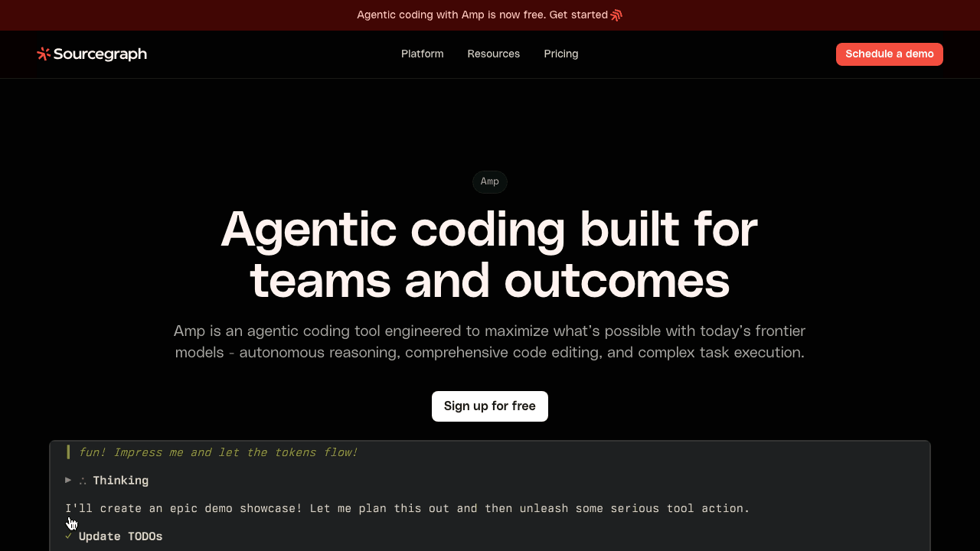Select the Update TODOs step label
980x551 pixels.
click(x=120, y=536)
